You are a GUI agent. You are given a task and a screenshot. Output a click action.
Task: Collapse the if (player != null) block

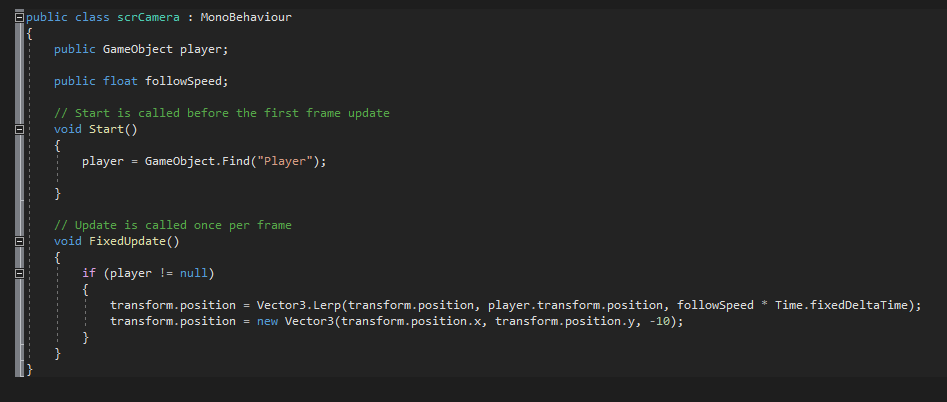point(19,273)
